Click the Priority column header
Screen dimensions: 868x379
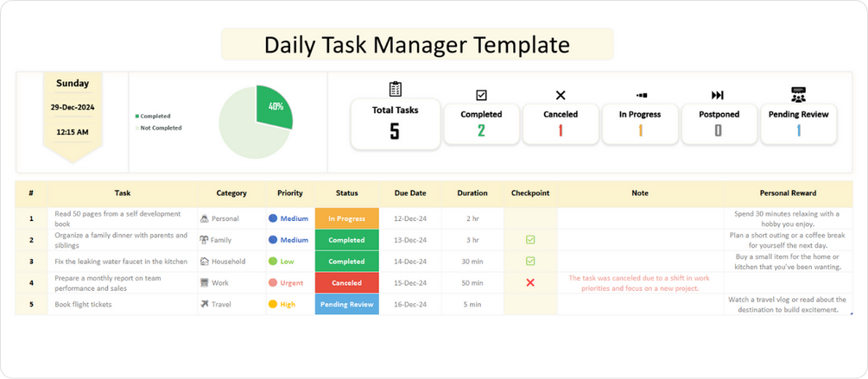pyautogui.click(x=290, y=193)
